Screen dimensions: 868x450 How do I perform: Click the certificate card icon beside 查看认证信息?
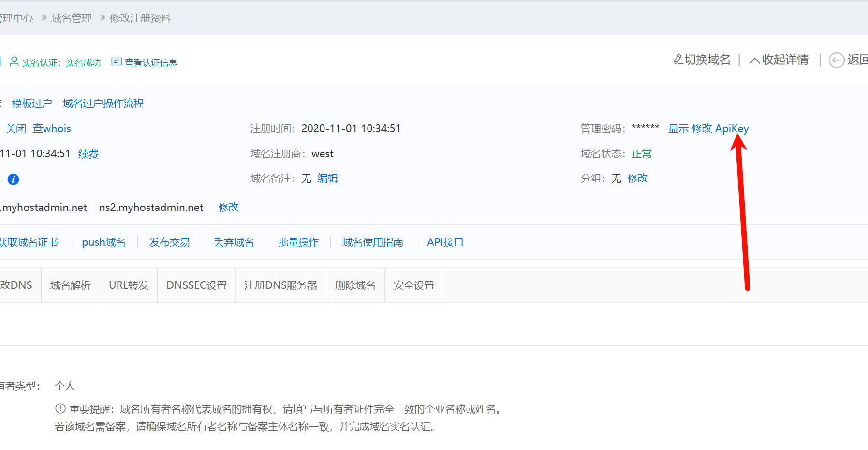pos(116,61)
